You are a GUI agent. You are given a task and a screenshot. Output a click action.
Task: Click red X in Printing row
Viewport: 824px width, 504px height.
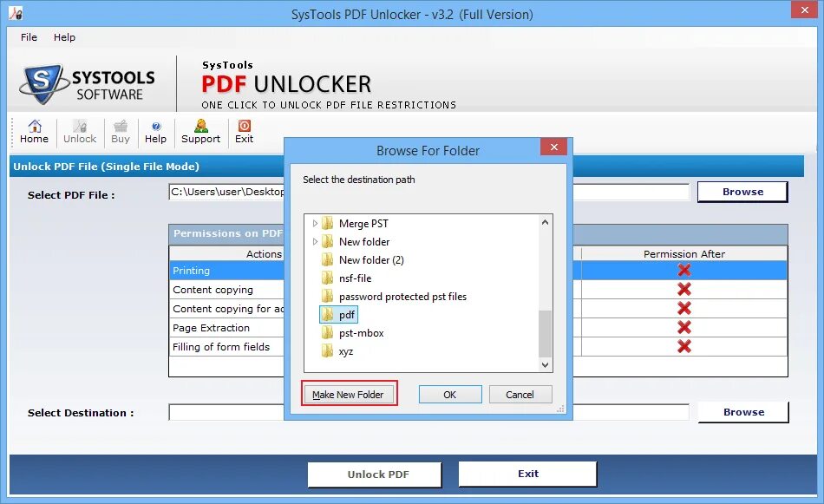pyautogui.click(x=684, y=270)
